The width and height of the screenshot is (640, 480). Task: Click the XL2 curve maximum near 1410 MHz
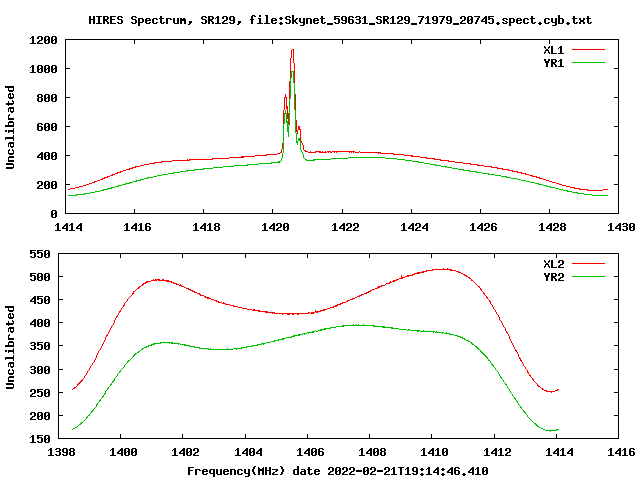click(x=444, y=269)
